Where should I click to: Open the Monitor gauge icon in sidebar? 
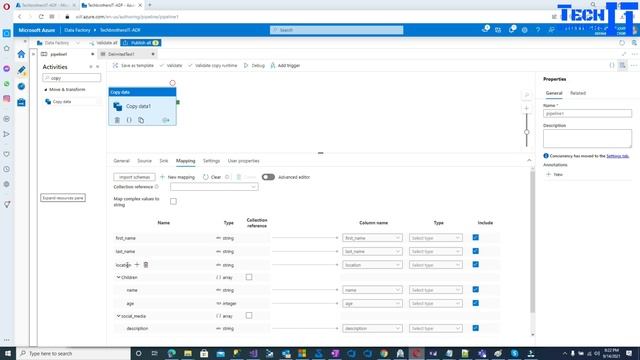[x=21, y=86]
